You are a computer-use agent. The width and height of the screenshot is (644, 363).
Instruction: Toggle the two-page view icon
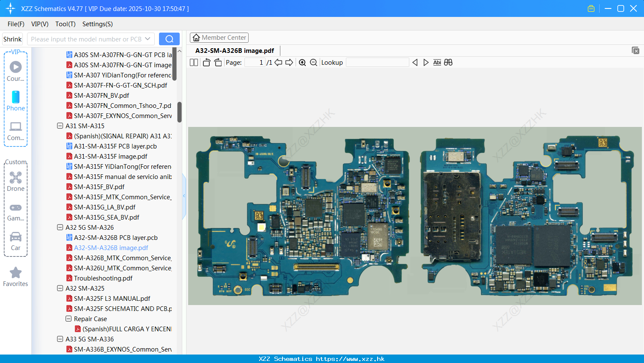click(194, 62)
